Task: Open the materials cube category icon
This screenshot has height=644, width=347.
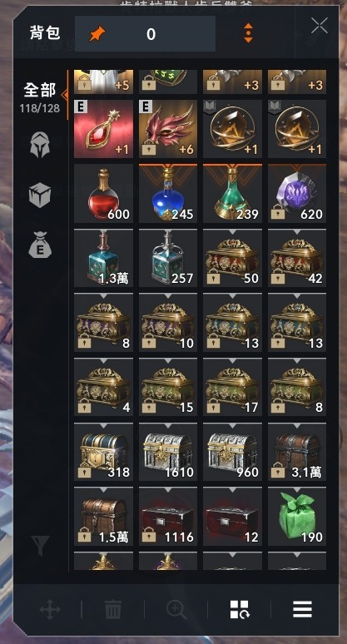Action: click(x=40, y=194)
